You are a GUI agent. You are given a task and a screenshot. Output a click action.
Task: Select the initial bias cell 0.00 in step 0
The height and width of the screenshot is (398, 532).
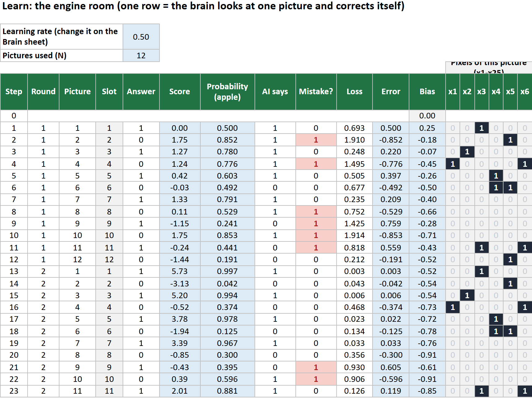(427, 116)
